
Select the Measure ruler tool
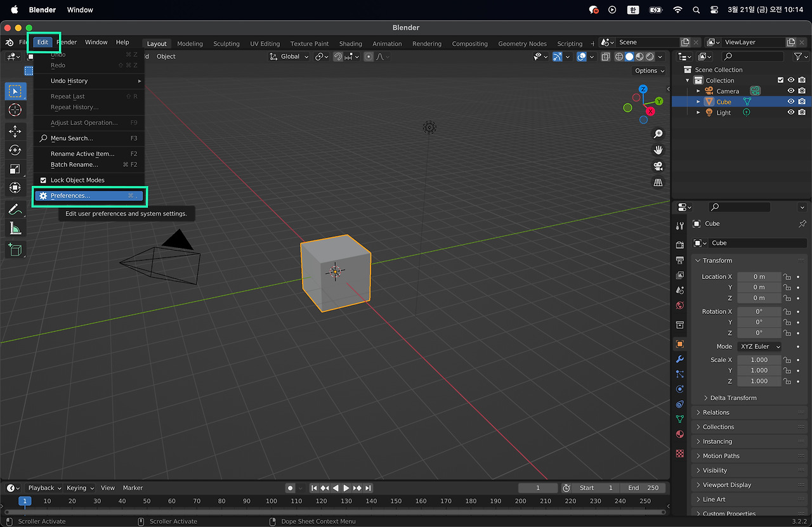point(15,228)
